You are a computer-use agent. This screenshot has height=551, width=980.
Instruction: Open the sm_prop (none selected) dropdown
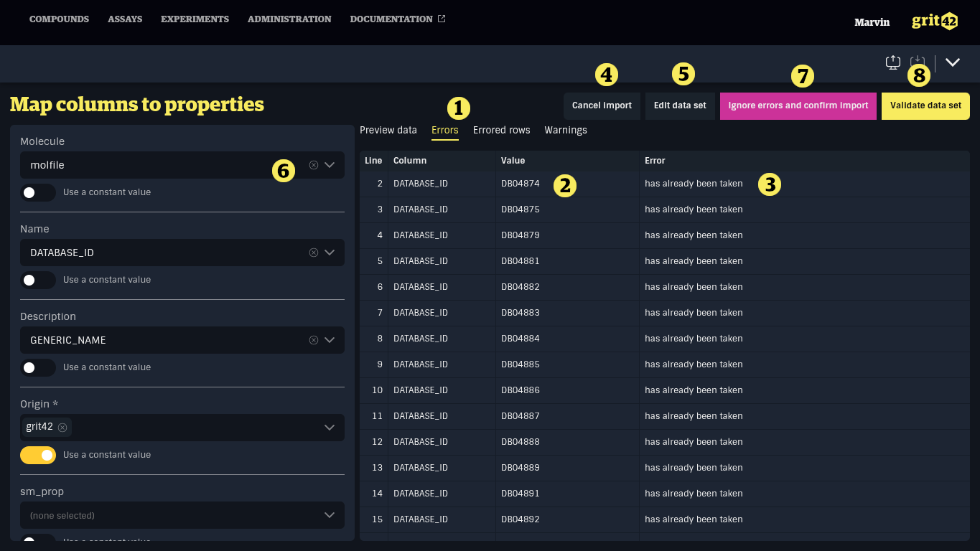[182, 515]
